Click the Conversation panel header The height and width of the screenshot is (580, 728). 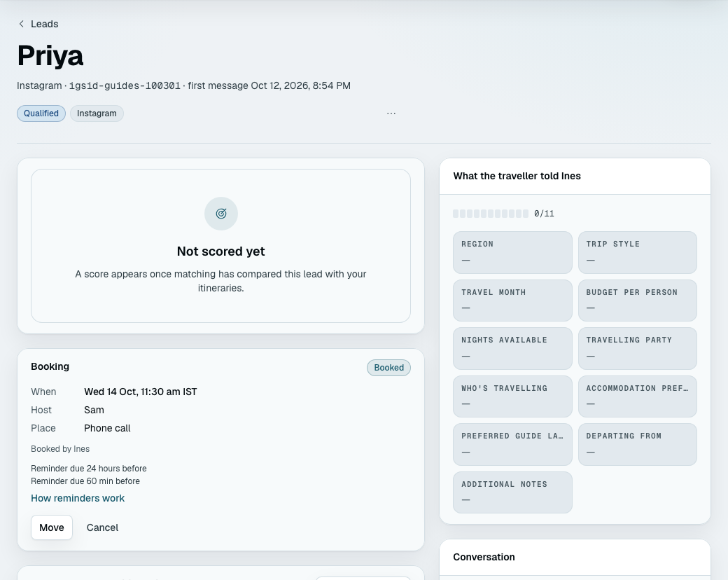[575, 557]
